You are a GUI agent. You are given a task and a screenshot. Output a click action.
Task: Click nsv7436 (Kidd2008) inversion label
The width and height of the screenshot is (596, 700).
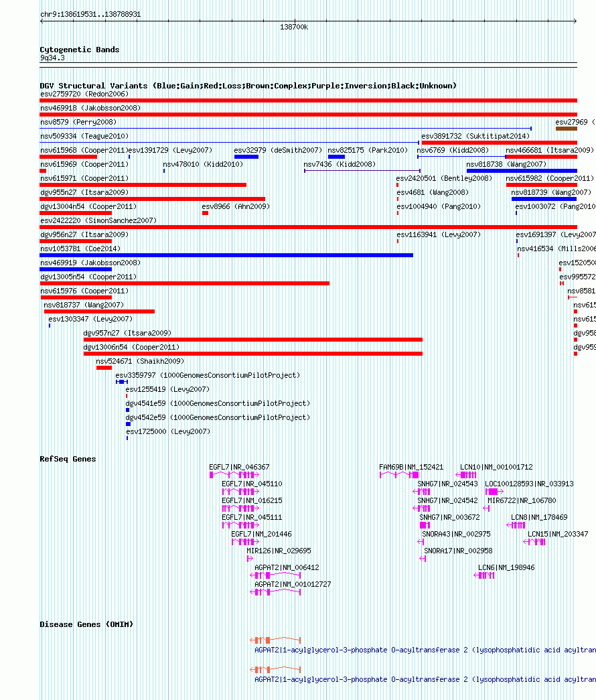(x=340, y=164)
